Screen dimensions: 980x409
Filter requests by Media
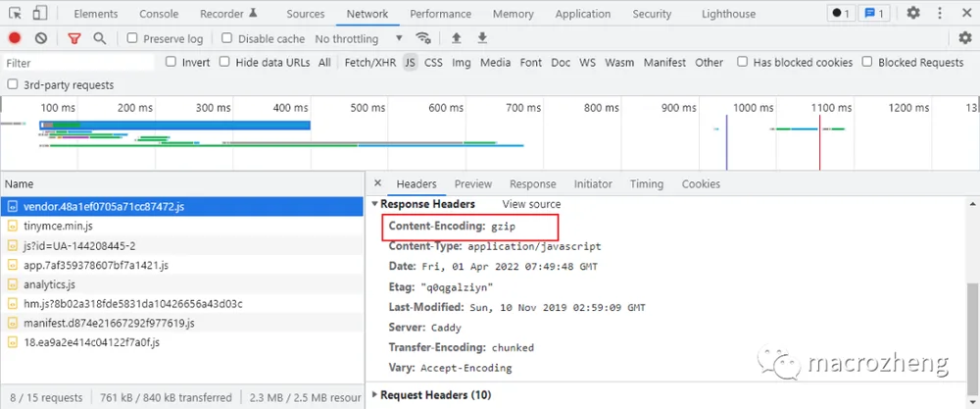[x=496, y=63]
